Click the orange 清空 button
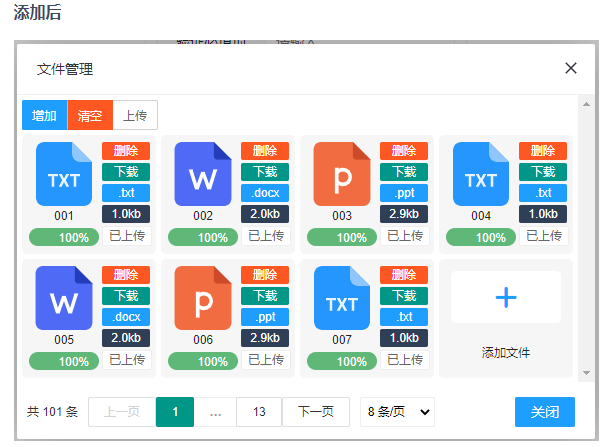609x447 pixels. (90, 115)
